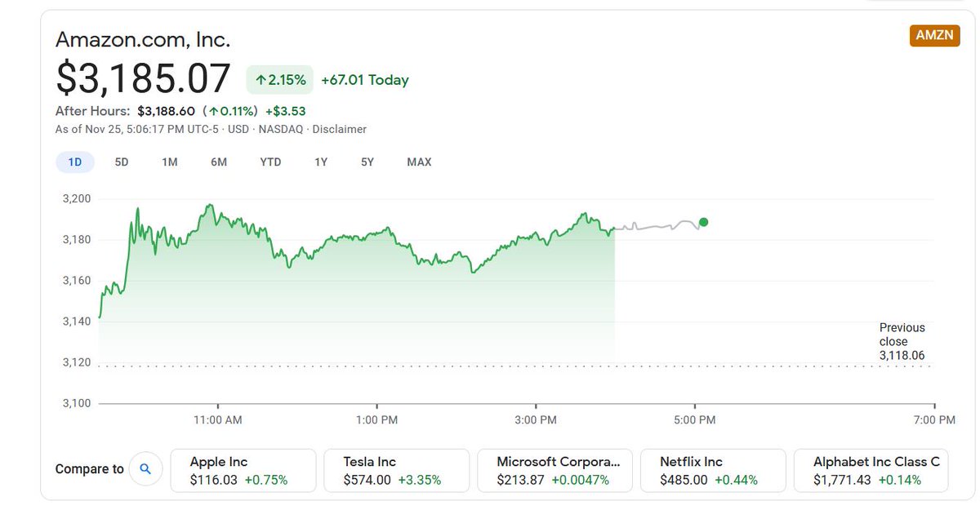Image resolution: width=980 pixels, height=510 pixels.
Task: Compare with Alphabet Inc Class C
Action: click(x=871, y=470)
